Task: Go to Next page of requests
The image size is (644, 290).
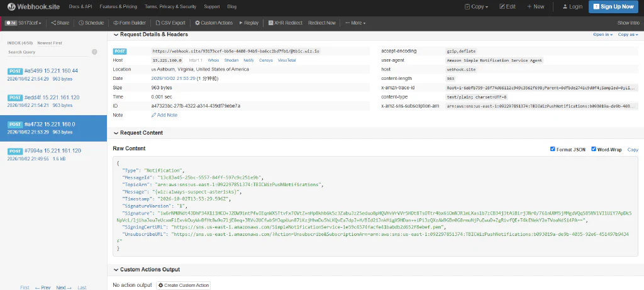Action: [64, 287]
